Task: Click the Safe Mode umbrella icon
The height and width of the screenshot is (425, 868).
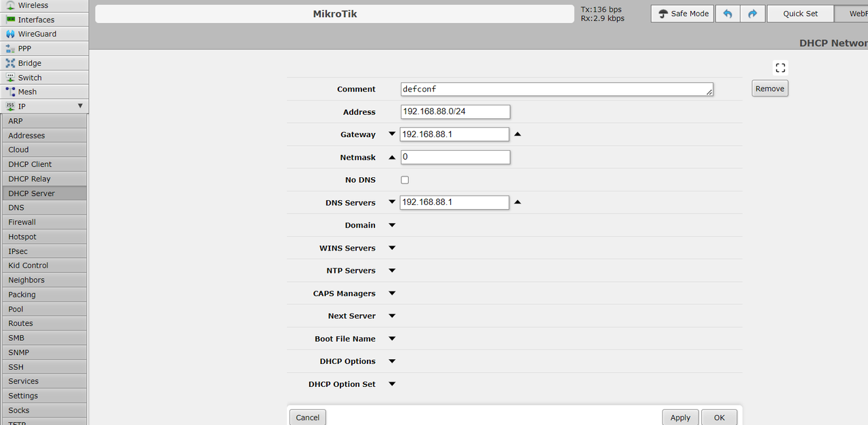Action: [x=663, y=14]
